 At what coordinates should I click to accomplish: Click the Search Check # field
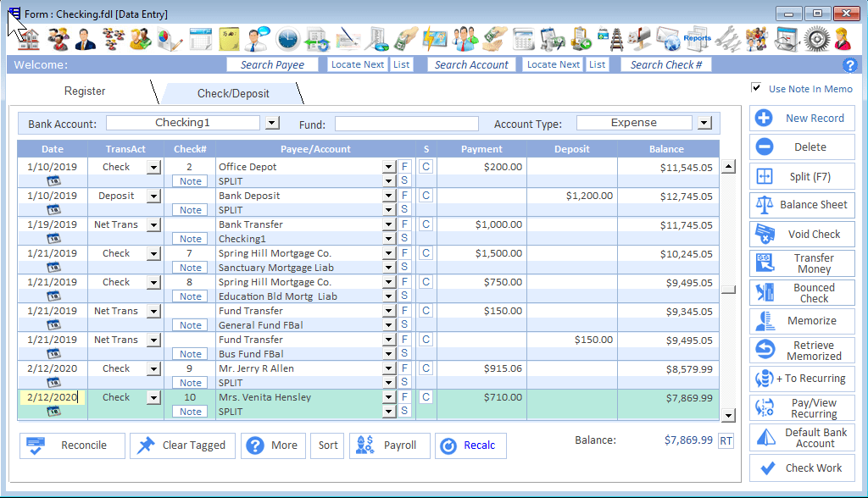tap(666, 64)
